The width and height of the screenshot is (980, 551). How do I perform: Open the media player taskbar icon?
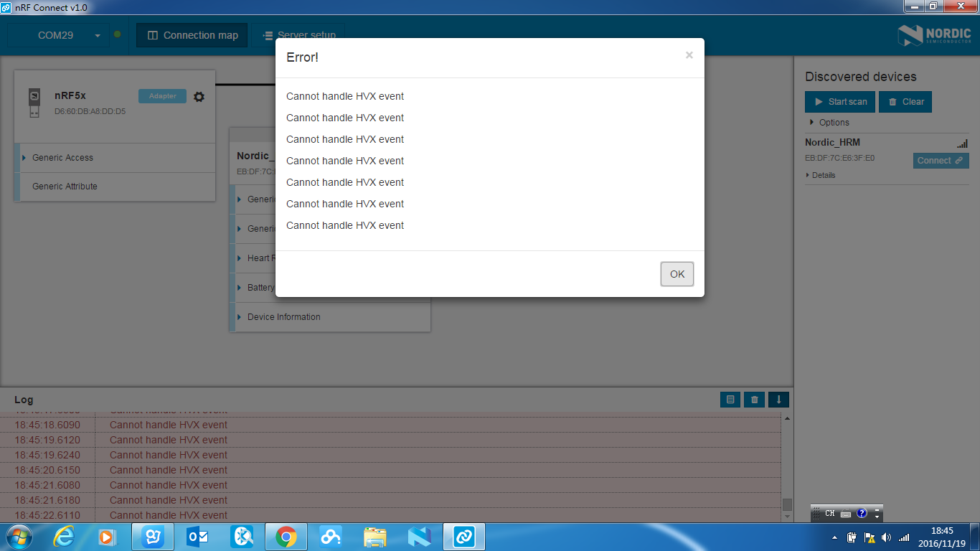coord(106,537)
